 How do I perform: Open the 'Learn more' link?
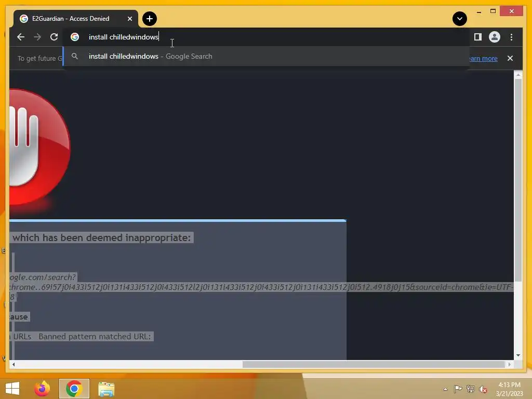click(x=484, y=58)
